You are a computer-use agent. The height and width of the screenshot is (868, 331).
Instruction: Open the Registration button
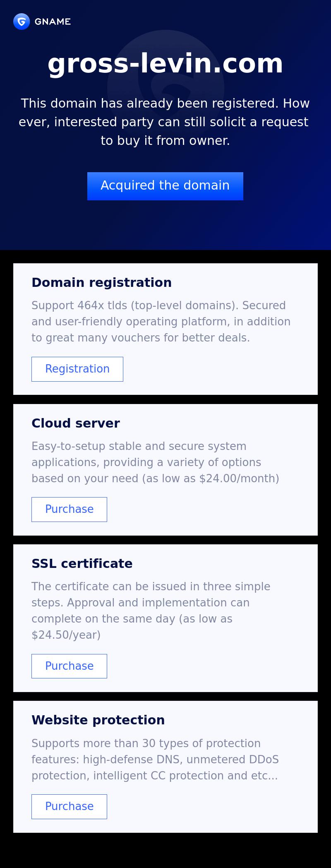(x=77, y=369)
